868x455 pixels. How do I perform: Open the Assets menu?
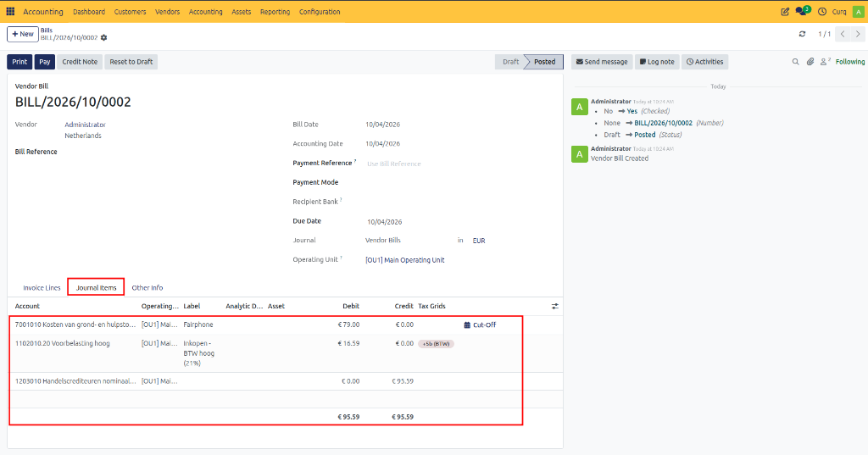[241, 12]
